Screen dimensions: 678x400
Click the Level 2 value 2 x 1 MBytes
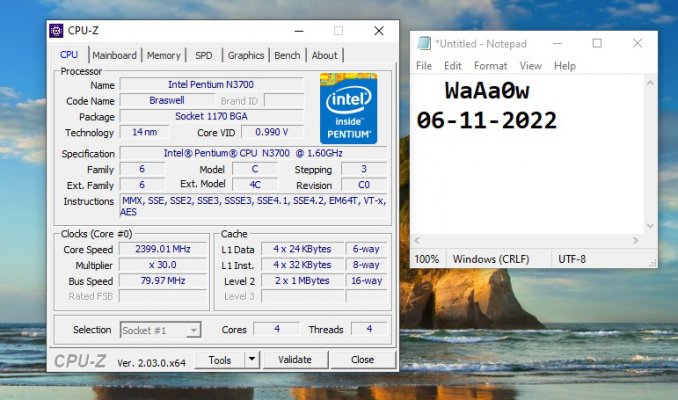tap(302, 281)
